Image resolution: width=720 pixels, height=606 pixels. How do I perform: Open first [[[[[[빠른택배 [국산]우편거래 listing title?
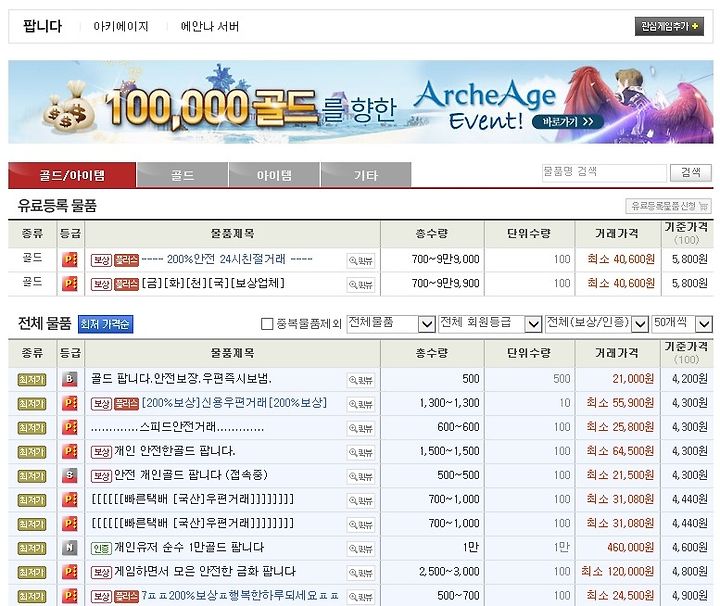[x=192, y=499]
